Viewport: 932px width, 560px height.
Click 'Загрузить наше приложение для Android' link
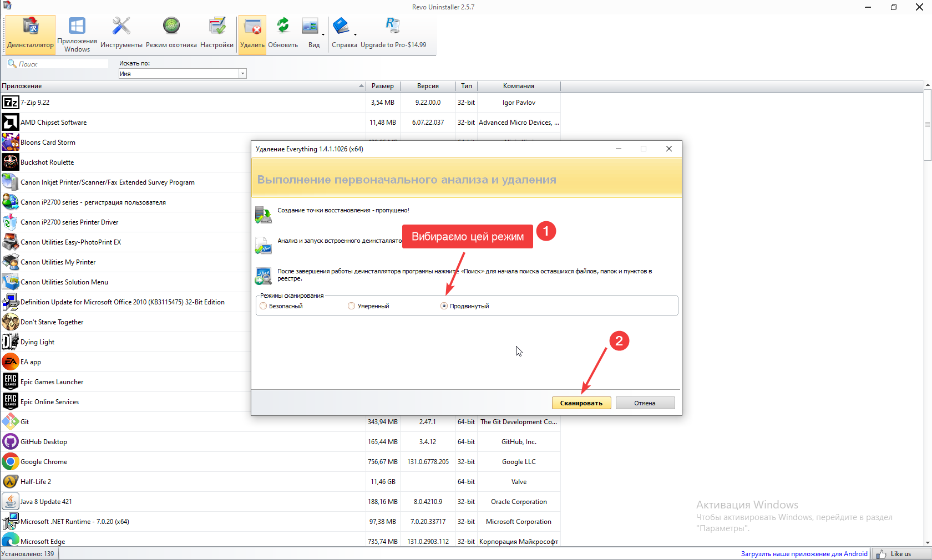point(804,554)
